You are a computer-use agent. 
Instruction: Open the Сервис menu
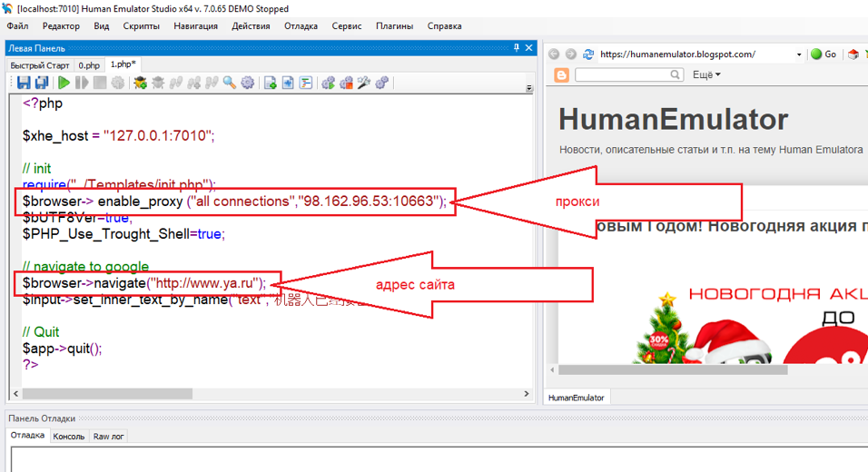[x=347, y=26]
